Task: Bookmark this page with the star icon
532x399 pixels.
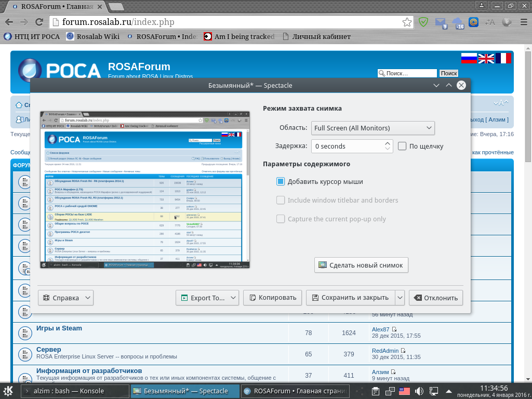Action: coord(407,22)
